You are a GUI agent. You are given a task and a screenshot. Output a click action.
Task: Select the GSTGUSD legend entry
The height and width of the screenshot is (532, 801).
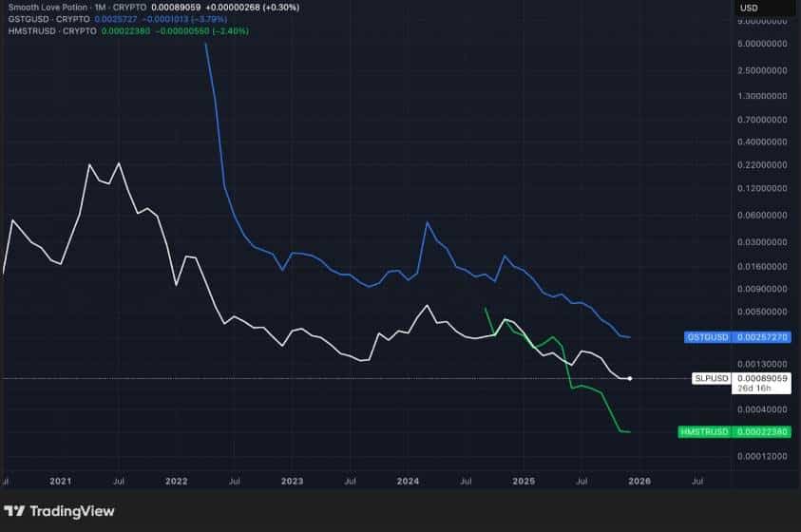pyautogui.click(x=27, y=18)
